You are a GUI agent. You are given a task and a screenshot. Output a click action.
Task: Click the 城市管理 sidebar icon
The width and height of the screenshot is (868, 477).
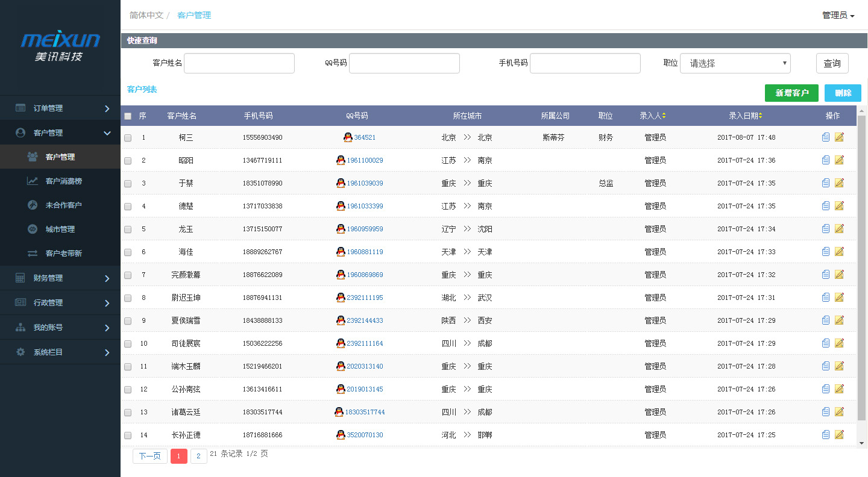[33, 229]
